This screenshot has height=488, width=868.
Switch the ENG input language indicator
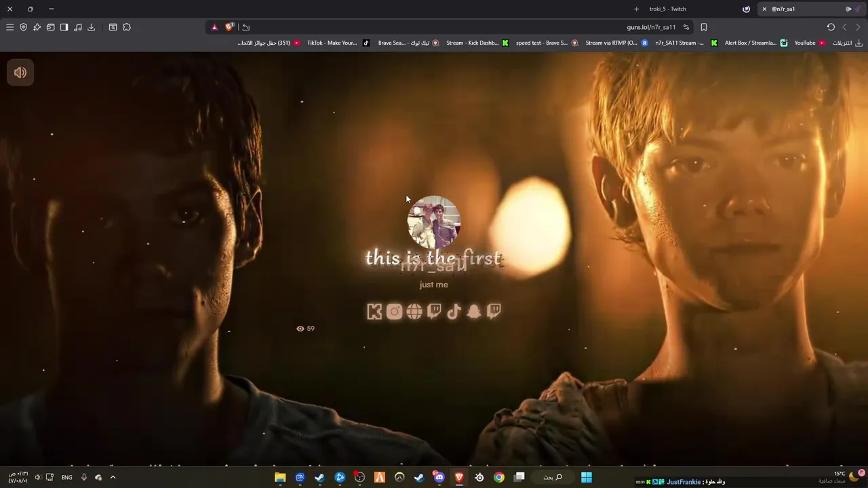[x=66, y=477]
